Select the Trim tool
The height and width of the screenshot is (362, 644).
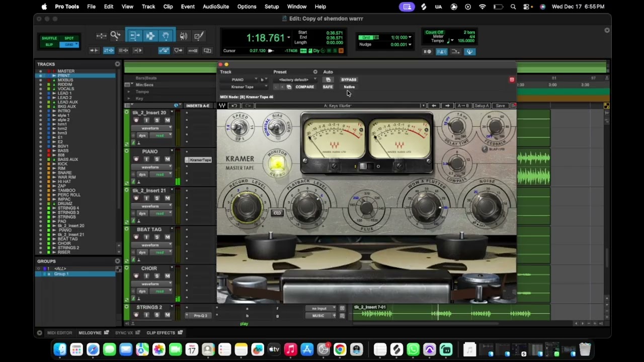point(135,36)
